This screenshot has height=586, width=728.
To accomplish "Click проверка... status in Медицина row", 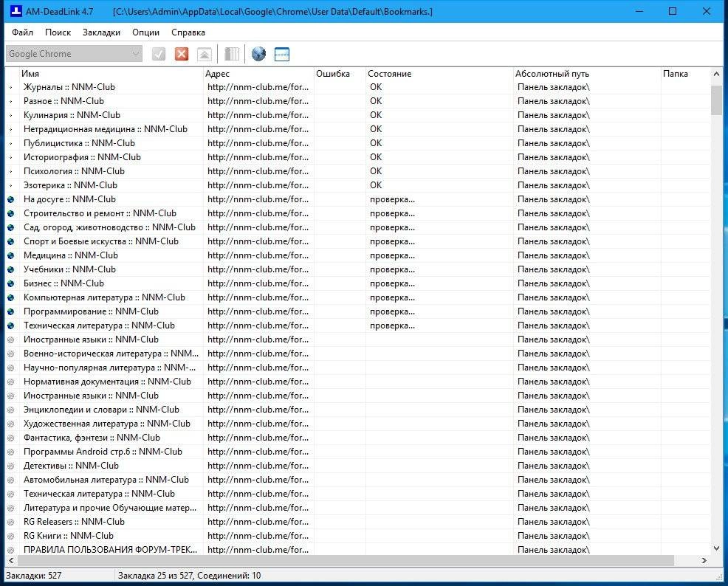I will click(x=392, y=255).
